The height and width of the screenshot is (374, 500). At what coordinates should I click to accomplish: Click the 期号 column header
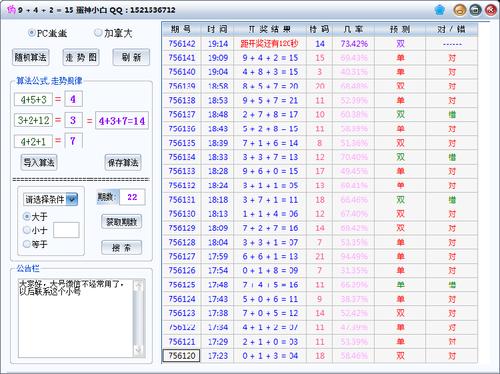182,29
